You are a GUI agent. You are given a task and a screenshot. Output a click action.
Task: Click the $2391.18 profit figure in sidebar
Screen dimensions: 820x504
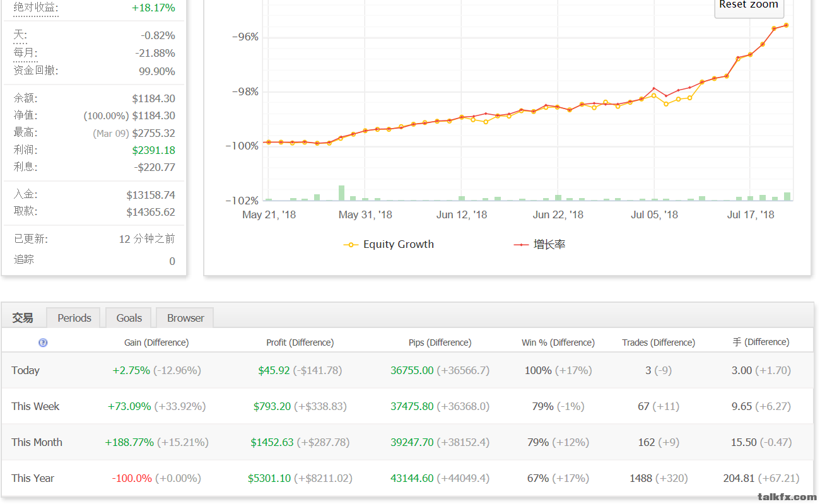[154, 150]
